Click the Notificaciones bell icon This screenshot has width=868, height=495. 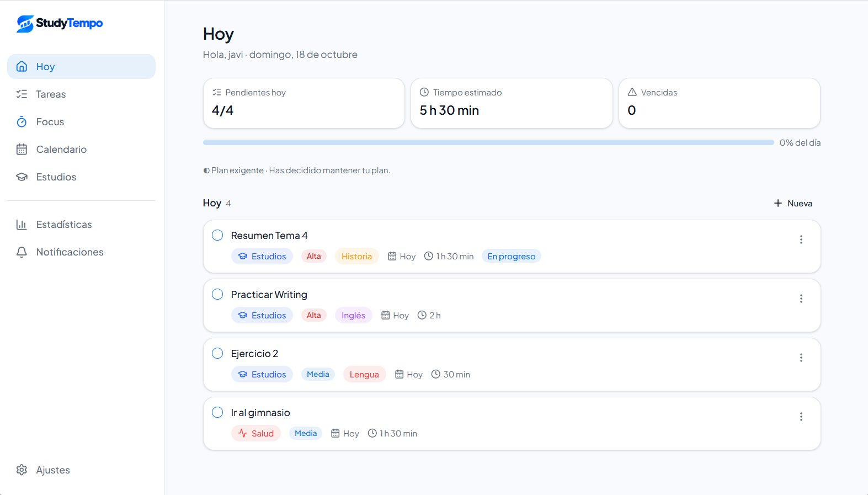[x=22, y=252]
